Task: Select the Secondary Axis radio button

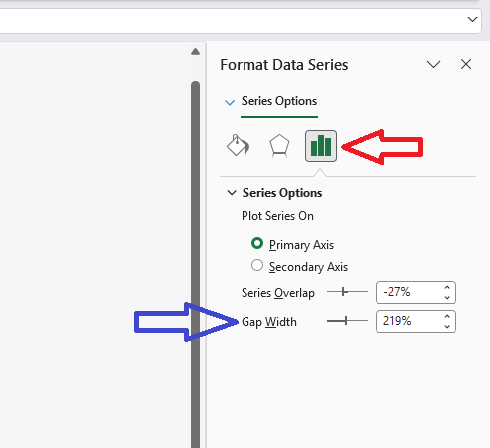Action: pos(257,265)
